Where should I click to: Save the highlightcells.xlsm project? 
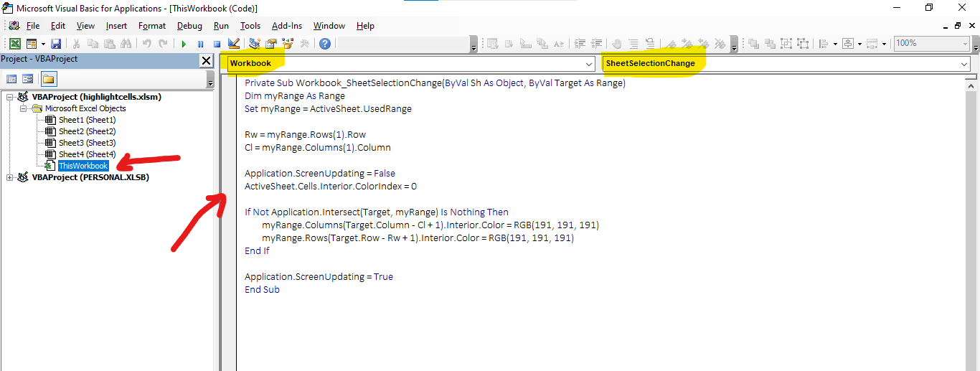[x=56, y=44]
